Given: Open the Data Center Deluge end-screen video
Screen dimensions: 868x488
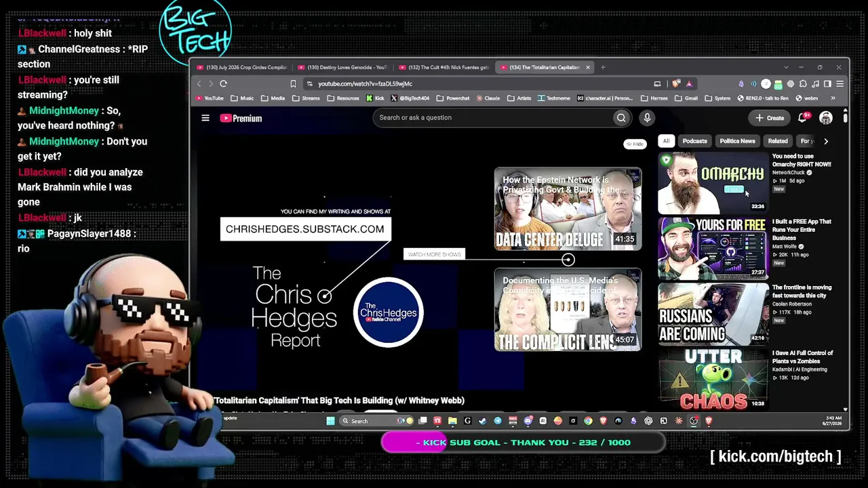Looking at the screenshot, I should point(568,209).
